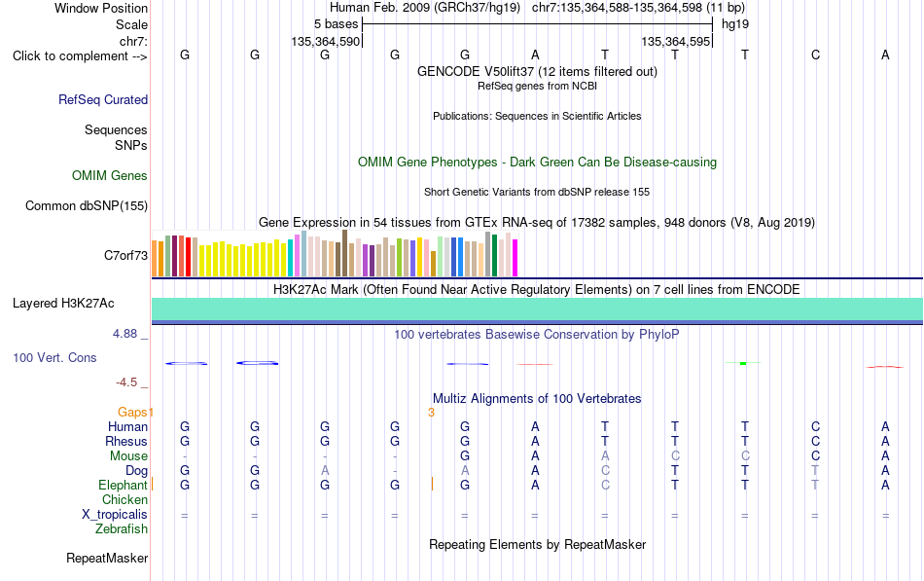
Task: Click the Scale track label
Action: (131, 24)
